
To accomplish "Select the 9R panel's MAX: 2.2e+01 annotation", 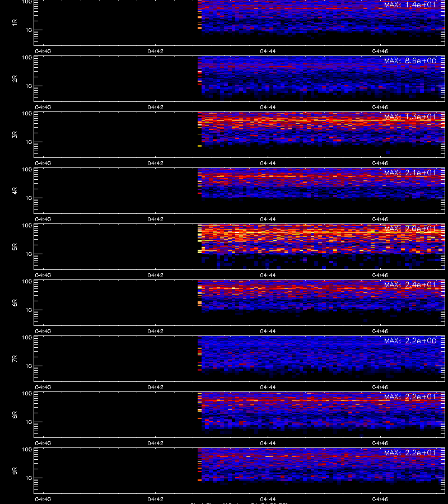I will tap(410, 452).
